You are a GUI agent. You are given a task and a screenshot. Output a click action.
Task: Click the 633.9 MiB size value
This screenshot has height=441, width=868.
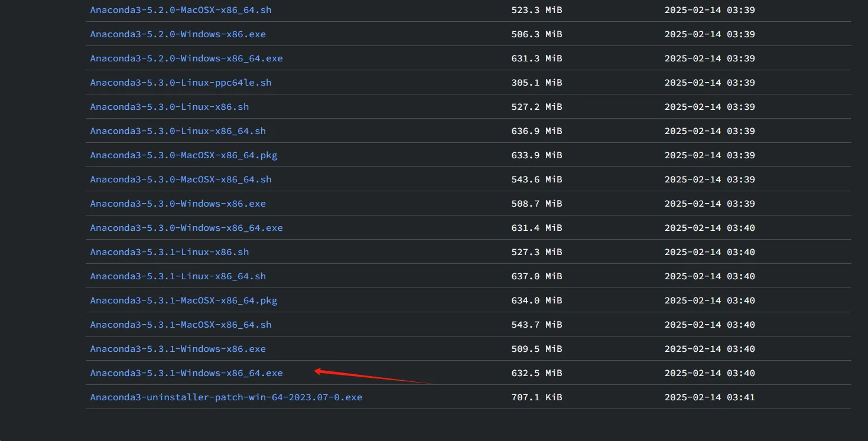click(x=537, y=155)
